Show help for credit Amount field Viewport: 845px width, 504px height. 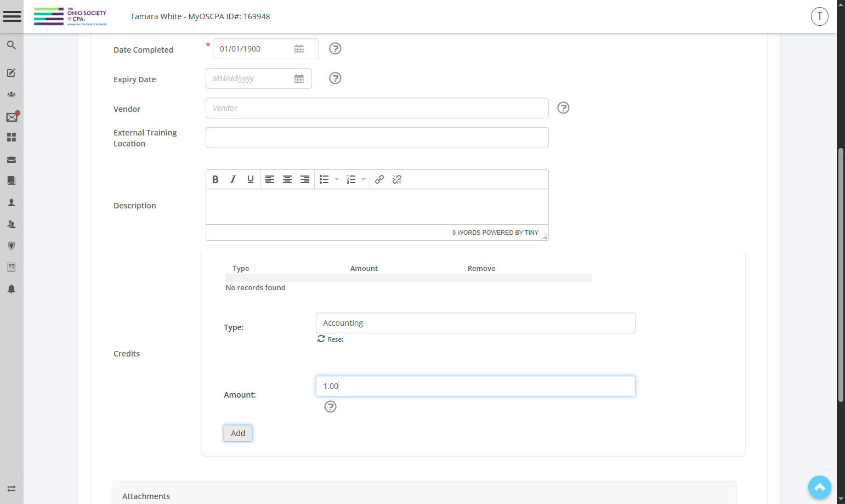330,406
